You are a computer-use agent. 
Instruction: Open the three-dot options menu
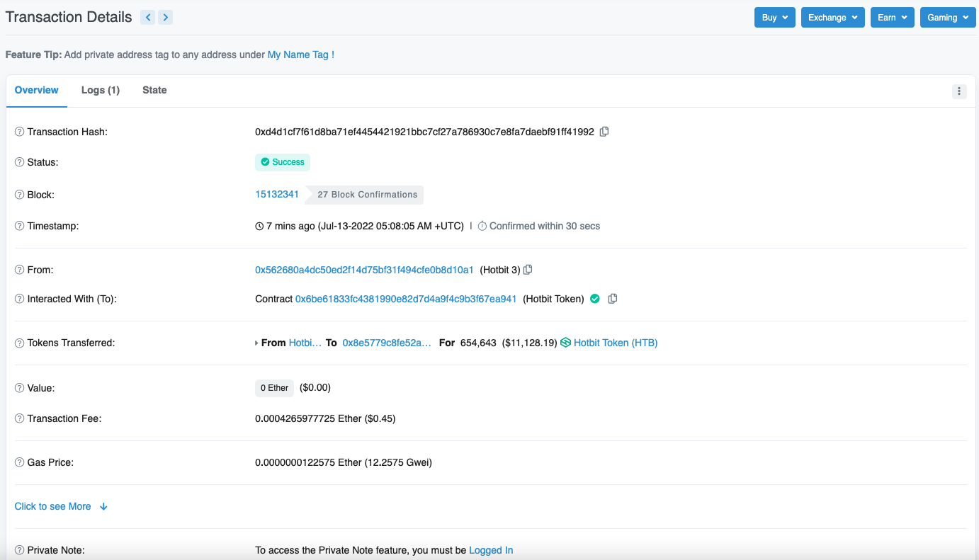[x=959, y=91]
